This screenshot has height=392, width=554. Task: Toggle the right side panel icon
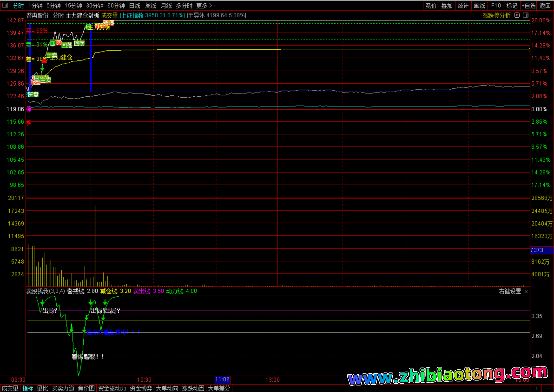[525, 15]
